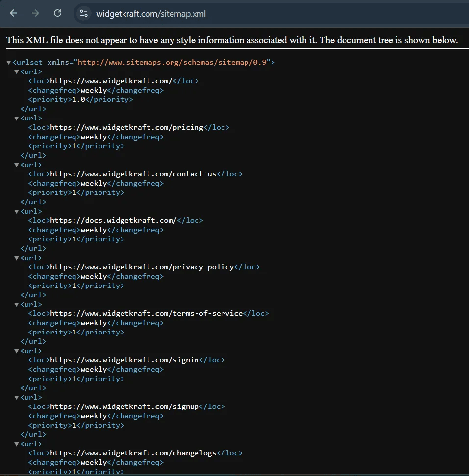Collapse the signin url element
Screen dimensions: 469x476
click(16, 351)
